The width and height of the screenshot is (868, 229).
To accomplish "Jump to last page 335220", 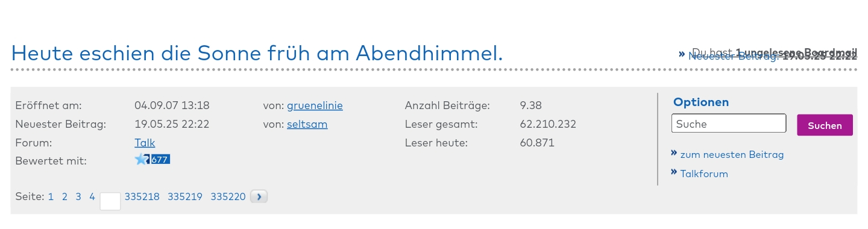I will click(228, 196).
